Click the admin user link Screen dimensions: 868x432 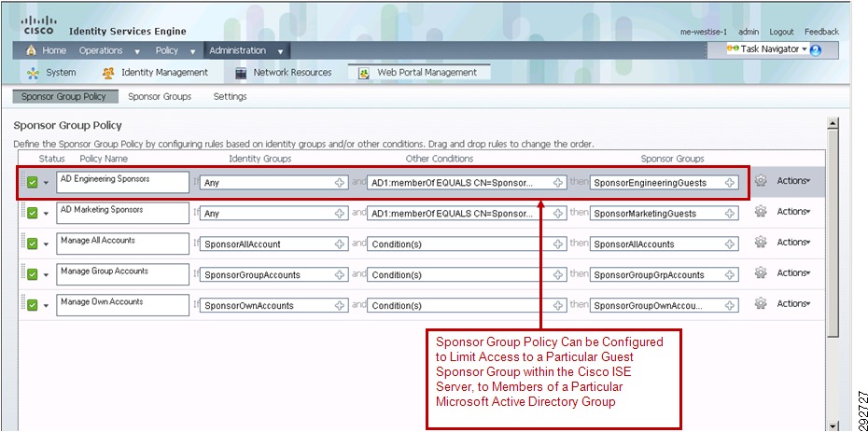[x=749, y=32]
